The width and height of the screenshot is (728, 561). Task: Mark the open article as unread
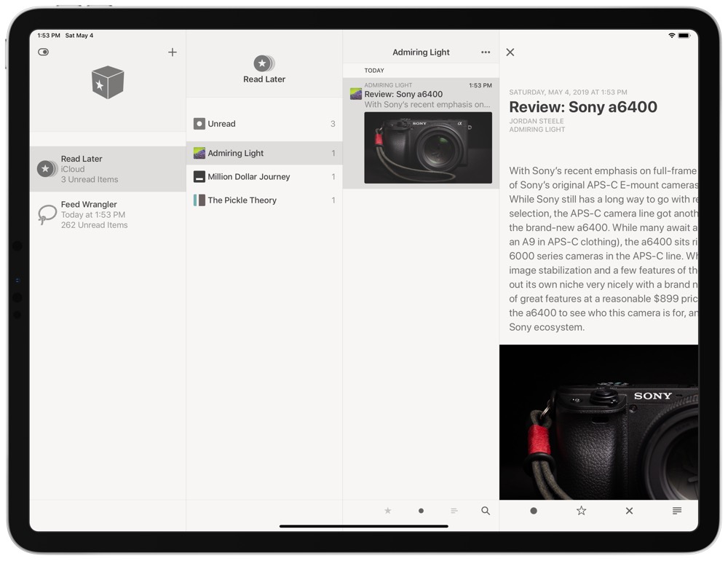534,511
